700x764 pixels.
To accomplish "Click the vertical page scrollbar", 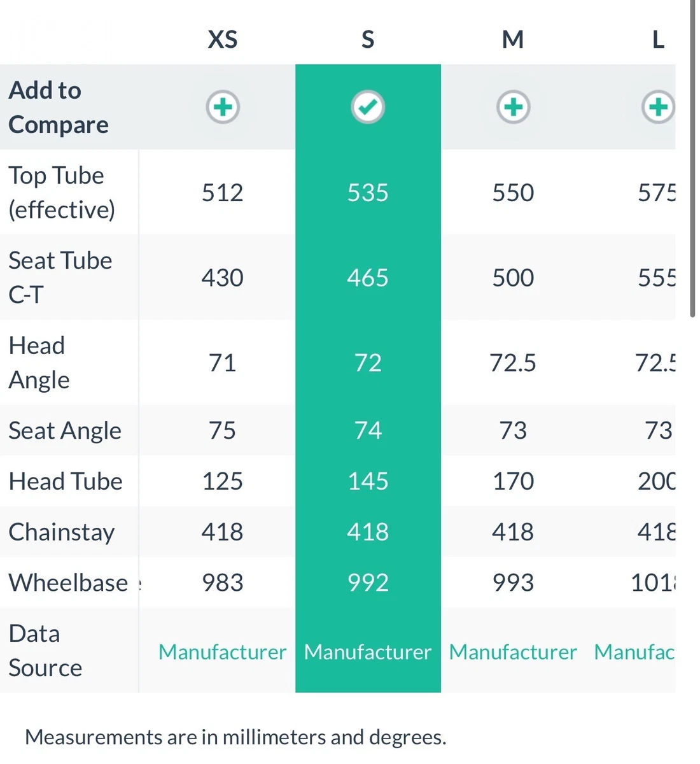I will coord(693,159).
